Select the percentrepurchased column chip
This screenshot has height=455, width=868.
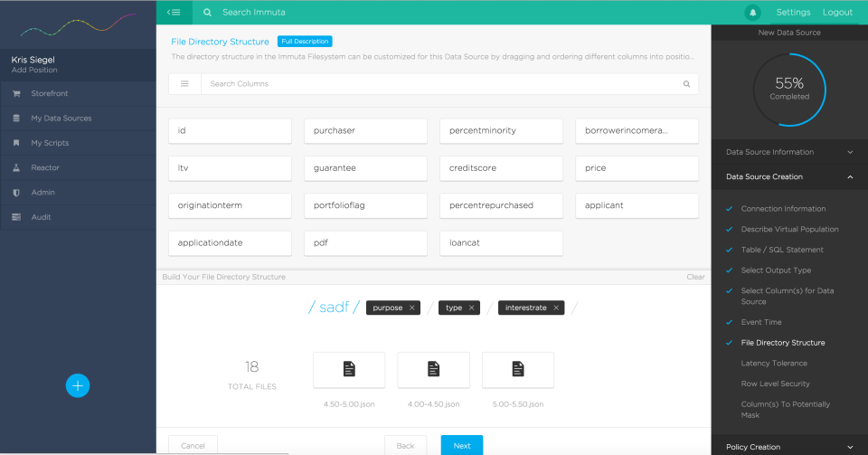click(x=501, y=205)
